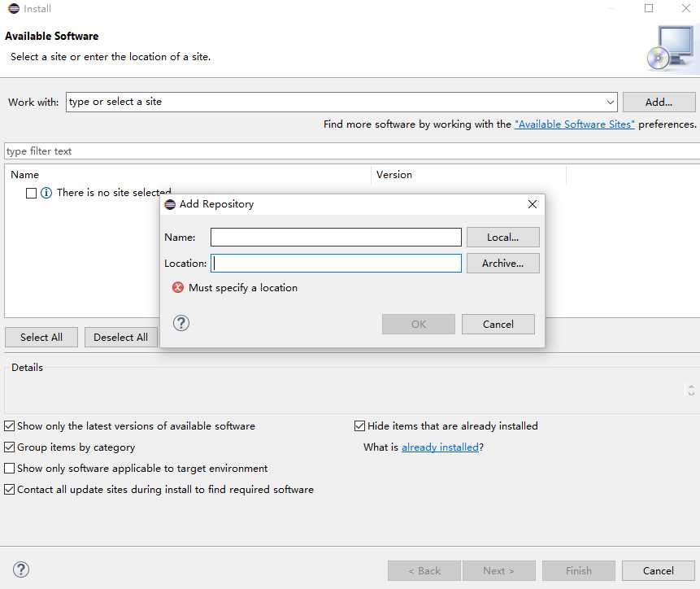
Task: Toggle Group items by category checkbox
Action: pos(10,447)
